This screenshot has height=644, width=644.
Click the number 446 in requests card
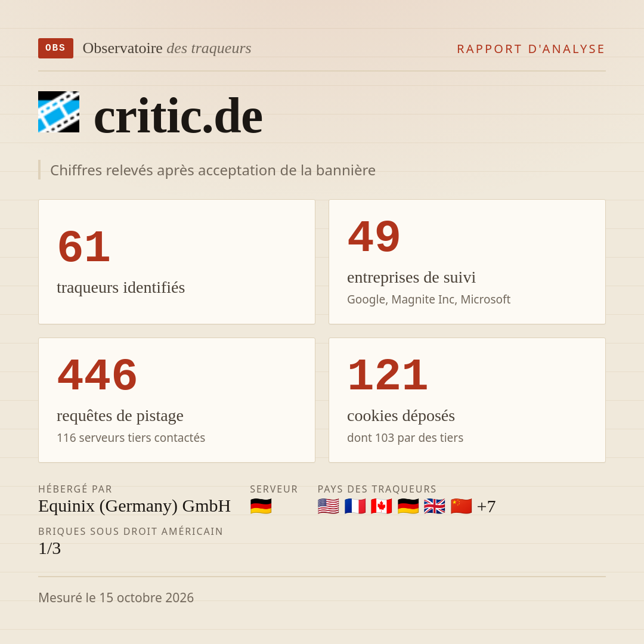tap(97, 375)
